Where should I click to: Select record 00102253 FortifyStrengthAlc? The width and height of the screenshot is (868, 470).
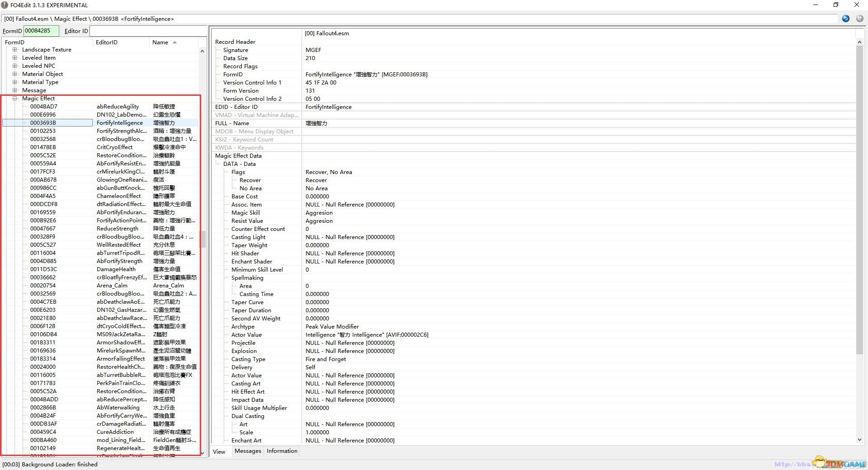pyautogui.click(x=100, y=131)
